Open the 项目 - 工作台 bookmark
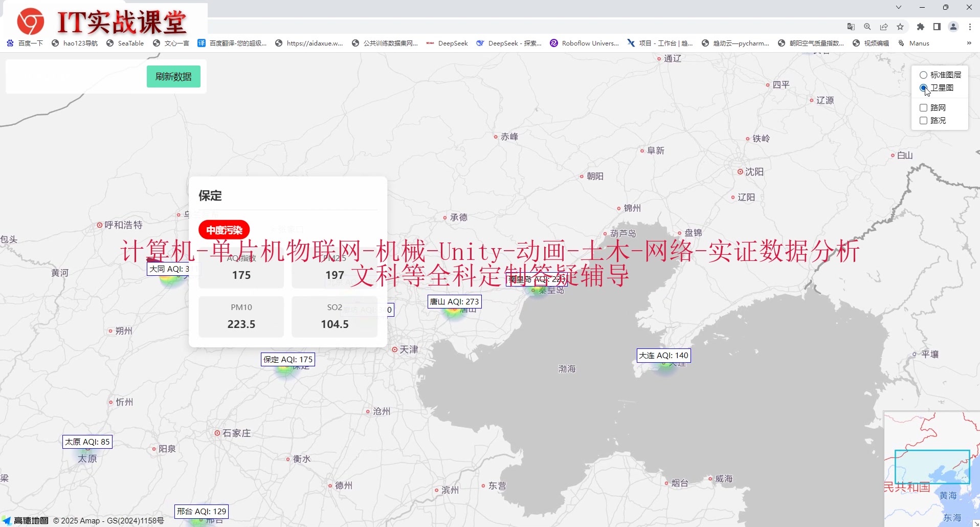Viewport: 980px width, 527px height. 660,43
